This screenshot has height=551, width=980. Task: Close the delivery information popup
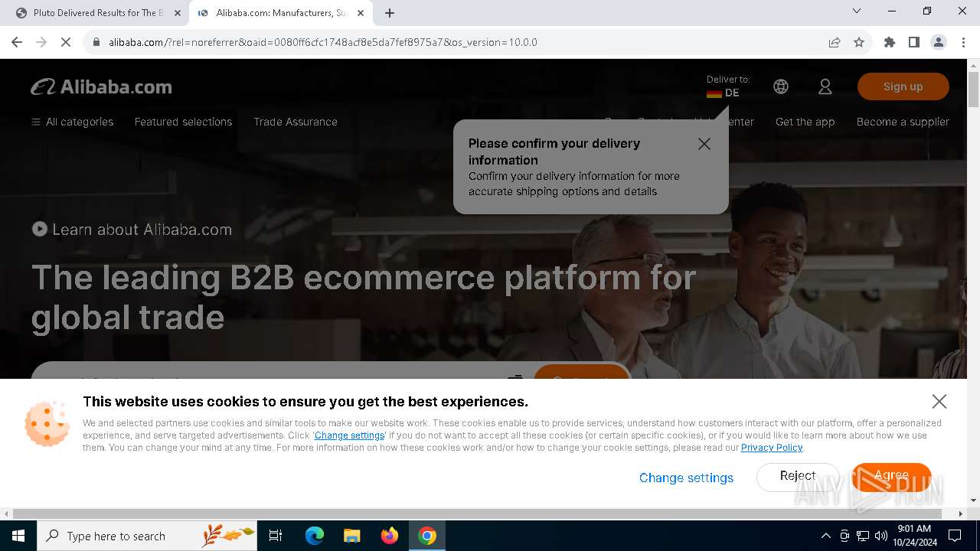tap(704, 144)
